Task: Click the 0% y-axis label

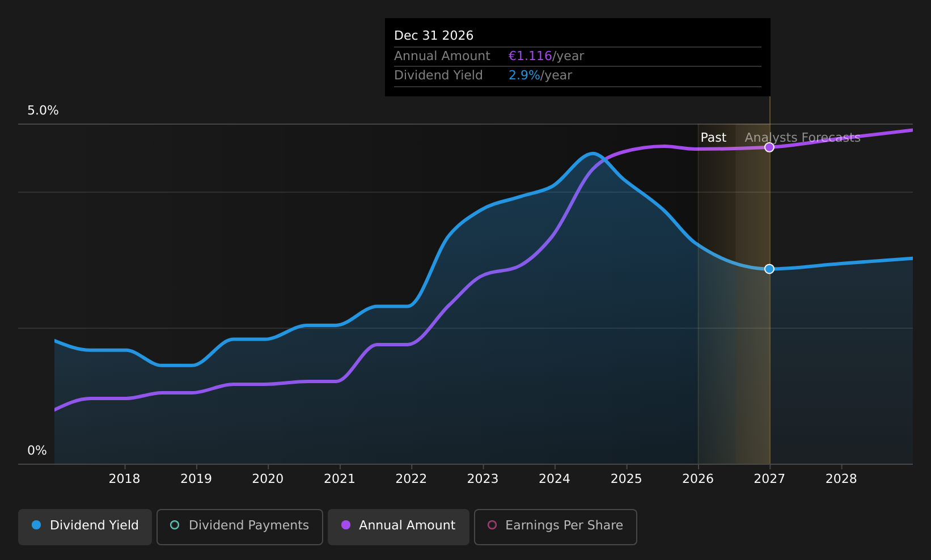Action: 37,451
